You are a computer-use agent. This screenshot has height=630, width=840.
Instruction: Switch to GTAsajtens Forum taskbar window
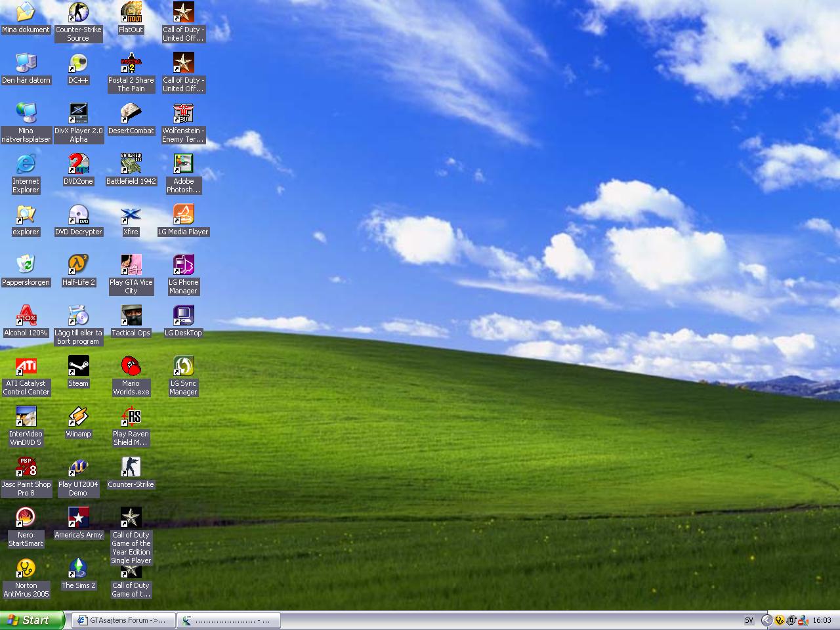[123, 620]
